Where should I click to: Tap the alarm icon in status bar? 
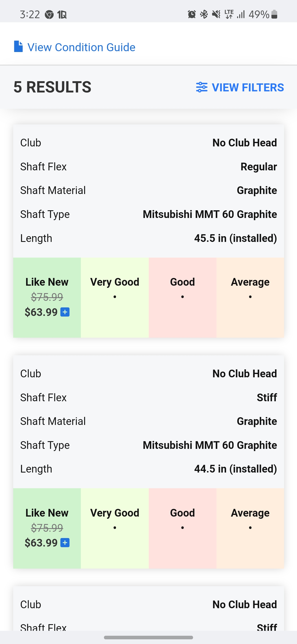[x=192, y=14]
